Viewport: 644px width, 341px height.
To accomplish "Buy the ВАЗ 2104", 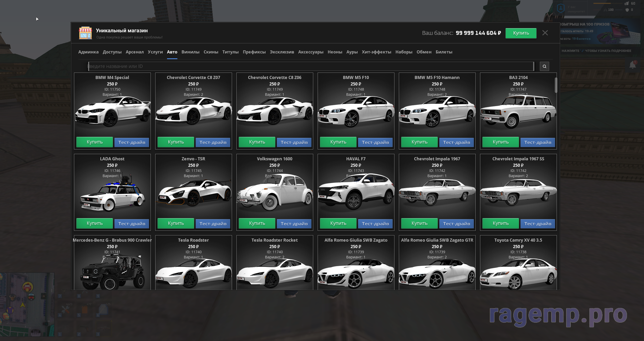I will point(501,142).
